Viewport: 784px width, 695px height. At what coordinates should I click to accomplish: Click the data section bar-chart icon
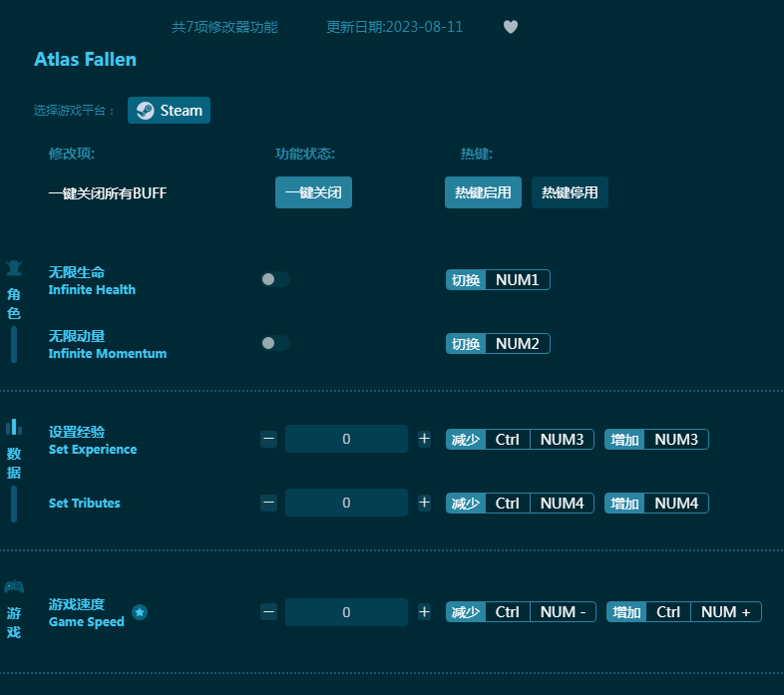tap(14, 427)
